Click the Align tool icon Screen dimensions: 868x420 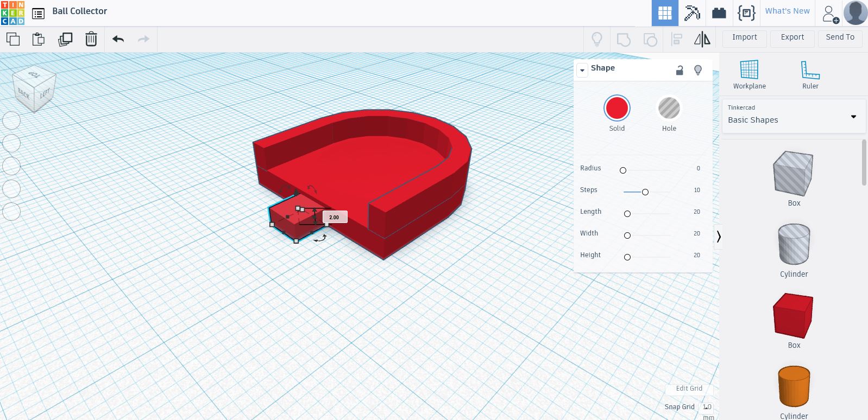(677, 39)
